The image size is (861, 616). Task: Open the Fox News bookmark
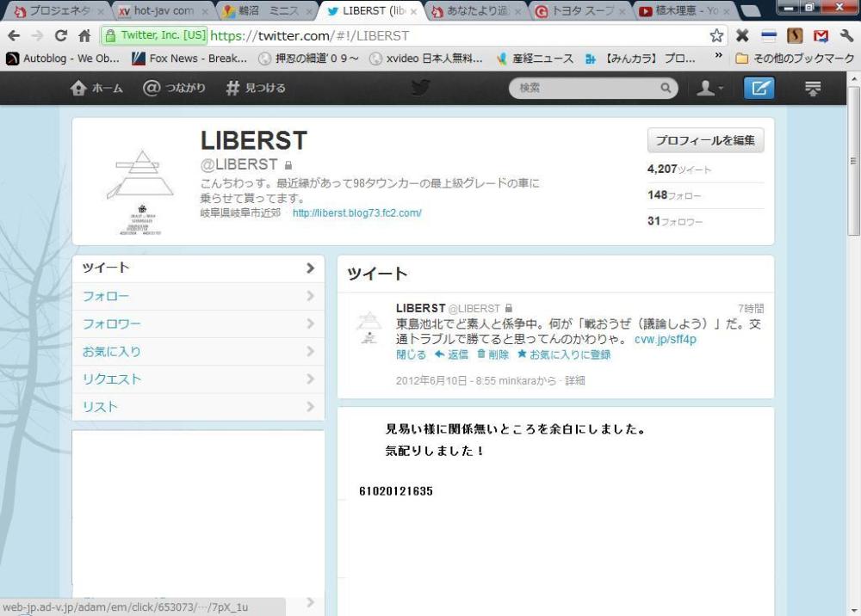[190, 59]
